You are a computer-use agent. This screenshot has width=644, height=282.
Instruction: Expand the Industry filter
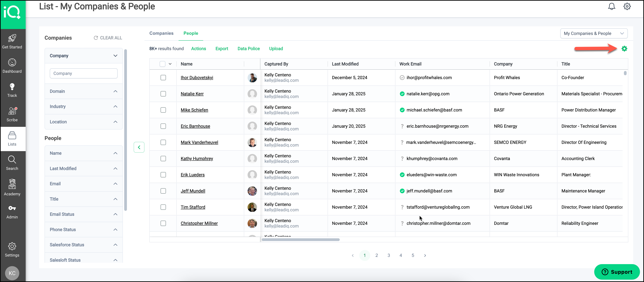point(84,107)
